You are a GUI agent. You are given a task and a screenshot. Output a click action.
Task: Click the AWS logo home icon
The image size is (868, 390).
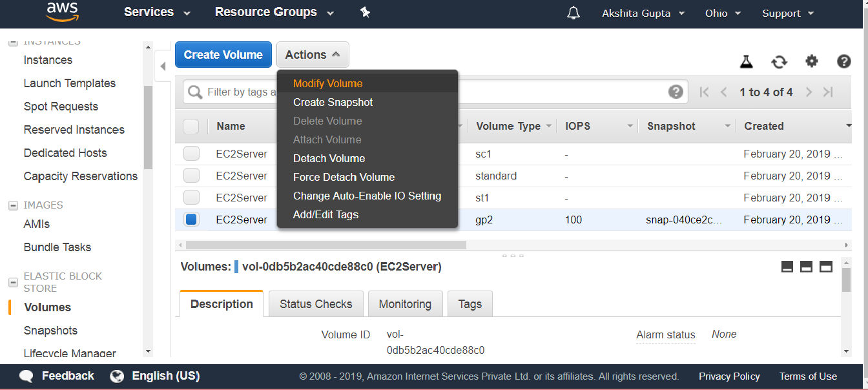pos(63,12)
